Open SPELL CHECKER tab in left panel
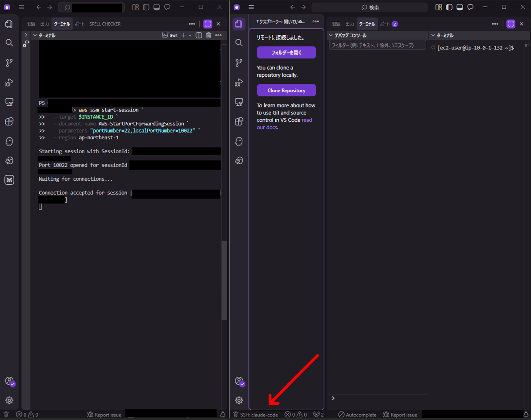 tap(105, 24)
